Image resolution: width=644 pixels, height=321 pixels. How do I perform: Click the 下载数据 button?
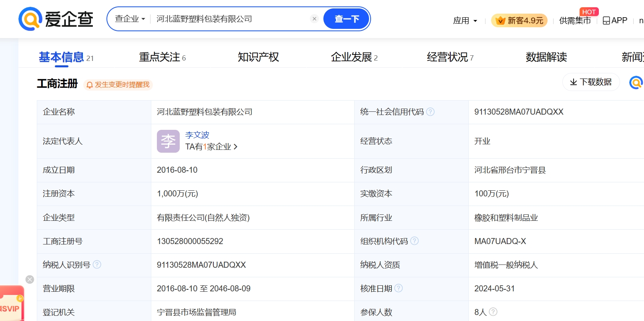tap(591, 82)
